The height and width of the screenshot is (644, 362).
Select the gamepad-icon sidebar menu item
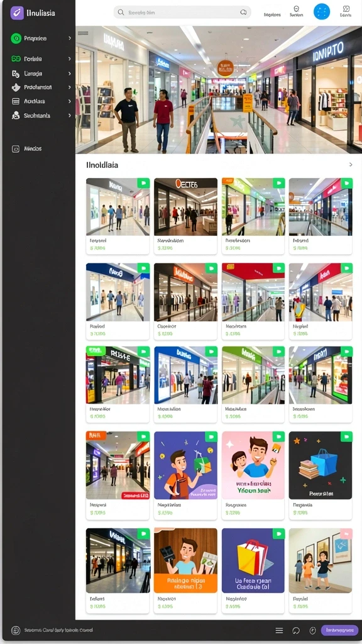click(x=41, y=58)
